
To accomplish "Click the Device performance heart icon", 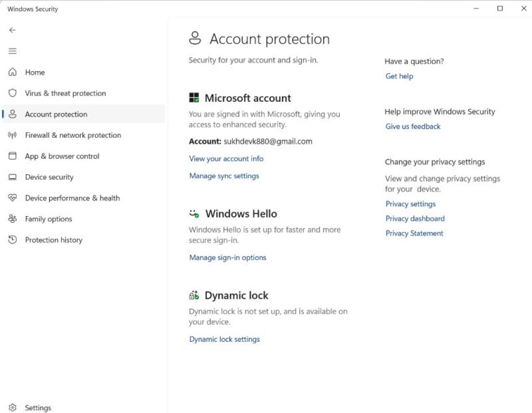I will [x=12, y=197].
